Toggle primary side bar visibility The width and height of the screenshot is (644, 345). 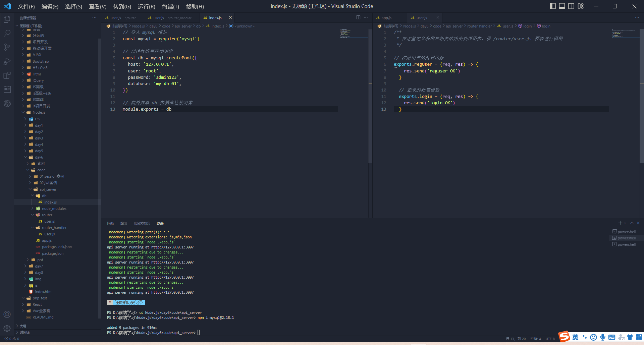552,6
